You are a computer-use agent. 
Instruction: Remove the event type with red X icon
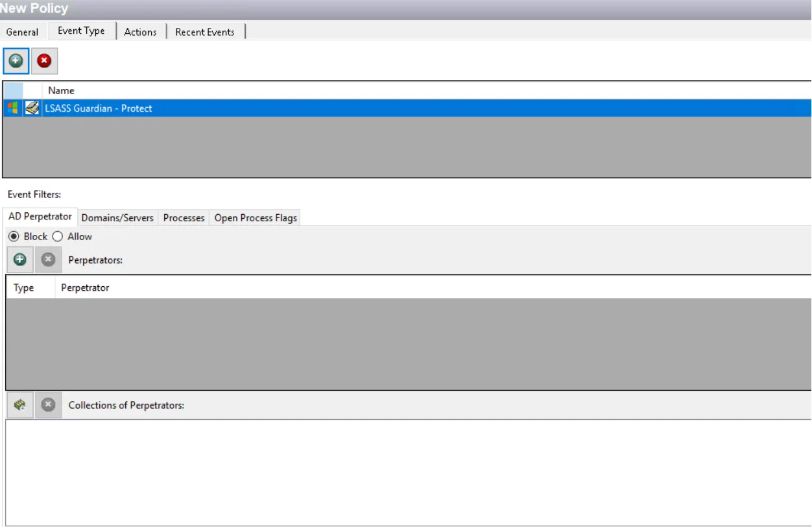coord(44,61)
